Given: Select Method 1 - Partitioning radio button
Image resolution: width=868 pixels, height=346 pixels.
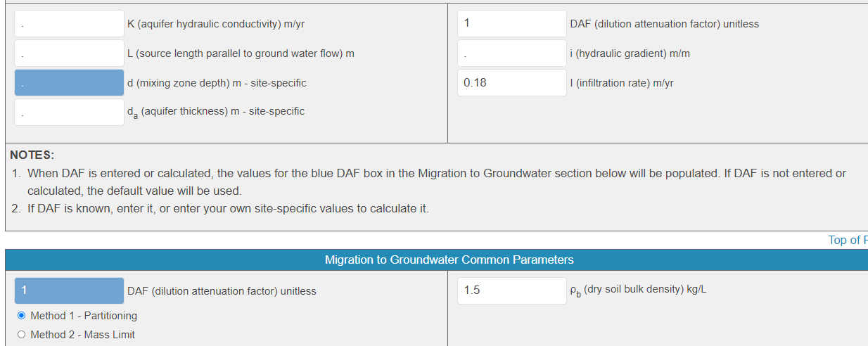Looking at the screenshot, I should pyautogui.click(x=21, y=316).
